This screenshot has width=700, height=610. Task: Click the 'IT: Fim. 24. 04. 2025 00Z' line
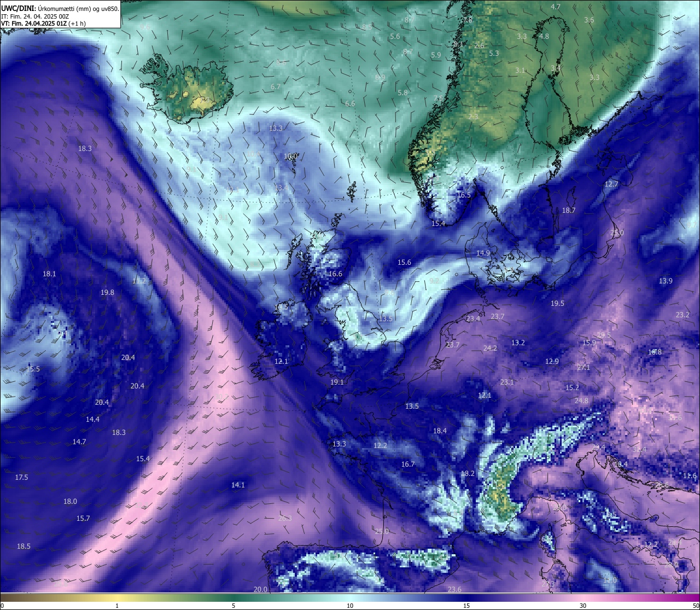(35, 16)
